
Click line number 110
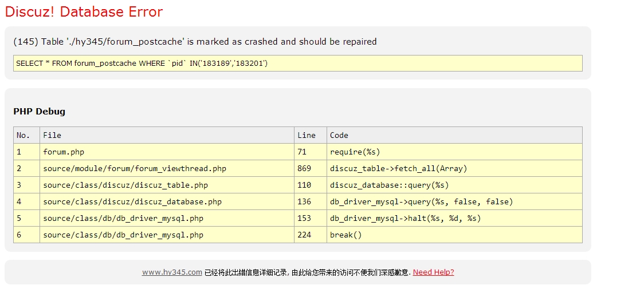(311, 185)
